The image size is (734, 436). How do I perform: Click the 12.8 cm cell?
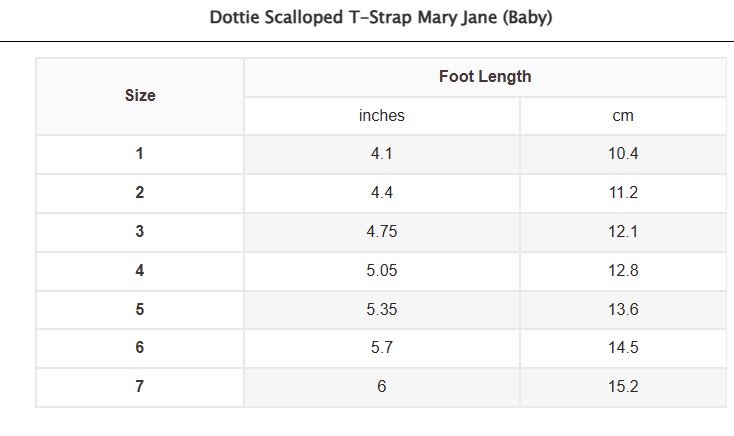(623, 271)
